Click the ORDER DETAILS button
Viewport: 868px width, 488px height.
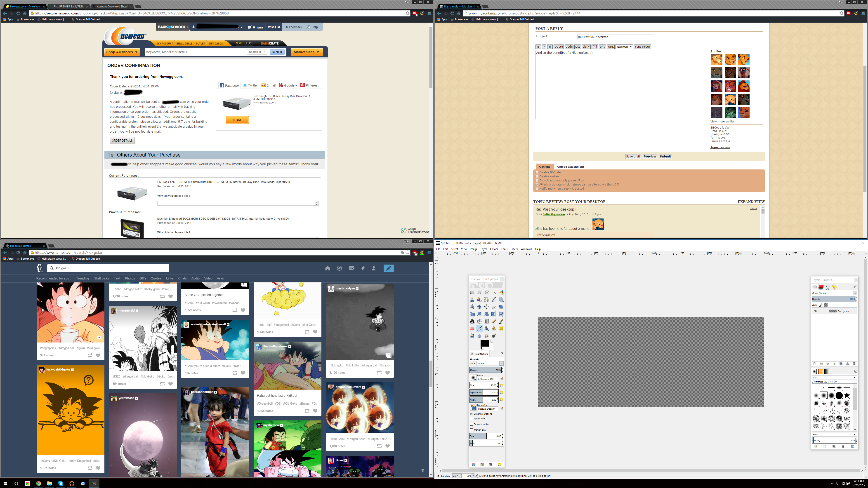tap(122, 141)
